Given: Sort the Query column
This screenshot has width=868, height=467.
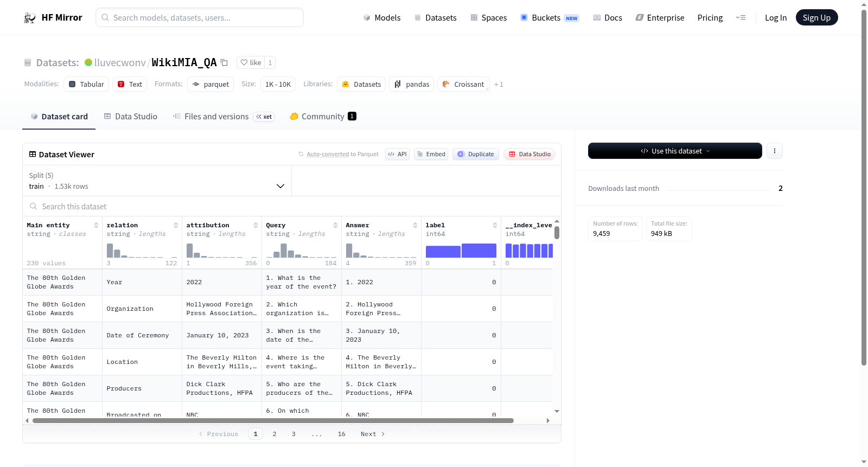Looking at the screenshot, I should [335, 225].
